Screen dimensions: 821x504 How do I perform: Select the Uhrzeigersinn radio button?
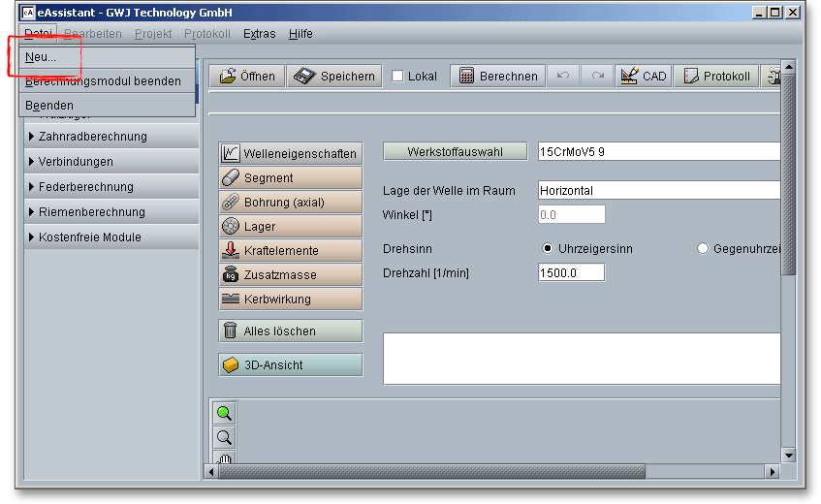548,249
